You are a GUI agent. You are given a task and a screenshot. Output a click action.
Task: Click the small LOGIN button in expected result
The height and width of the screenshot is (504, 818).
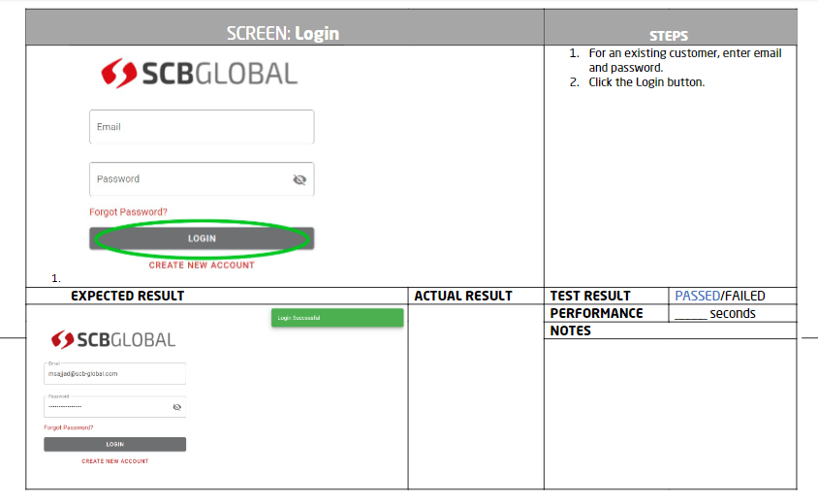(114, 444)
